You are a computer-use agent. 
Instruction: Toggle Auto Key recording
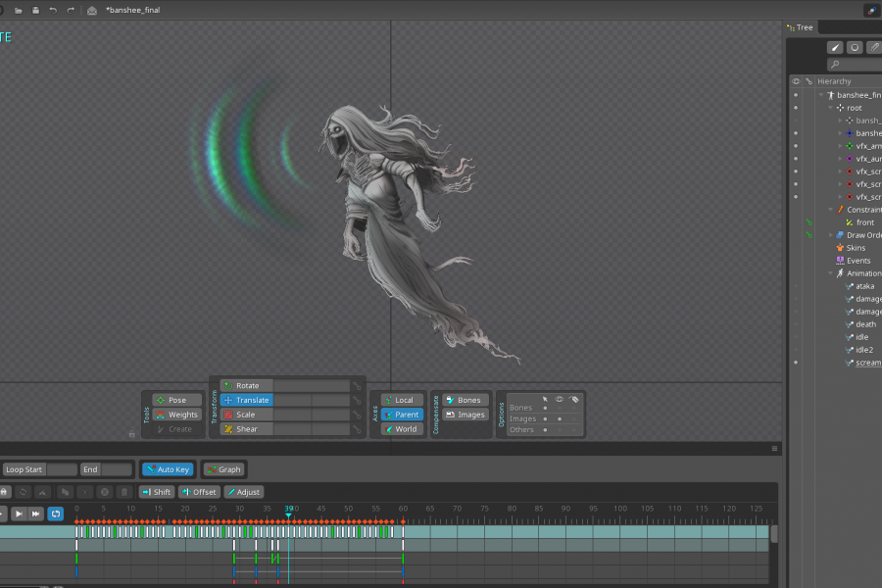tap(167, 469)
